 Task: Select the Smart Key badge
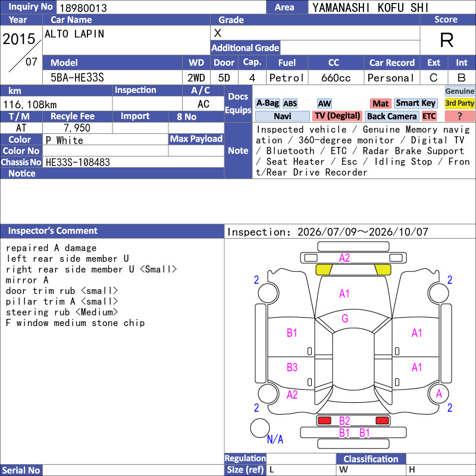point(416,104)
